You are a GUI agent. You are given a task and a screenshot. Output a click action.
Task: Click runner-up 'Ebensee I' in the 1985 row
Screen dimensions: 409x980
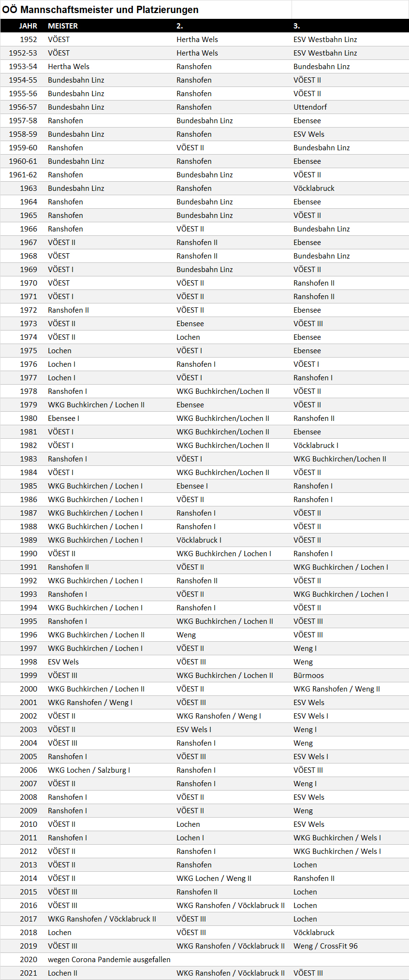click(x=192, y=486)
